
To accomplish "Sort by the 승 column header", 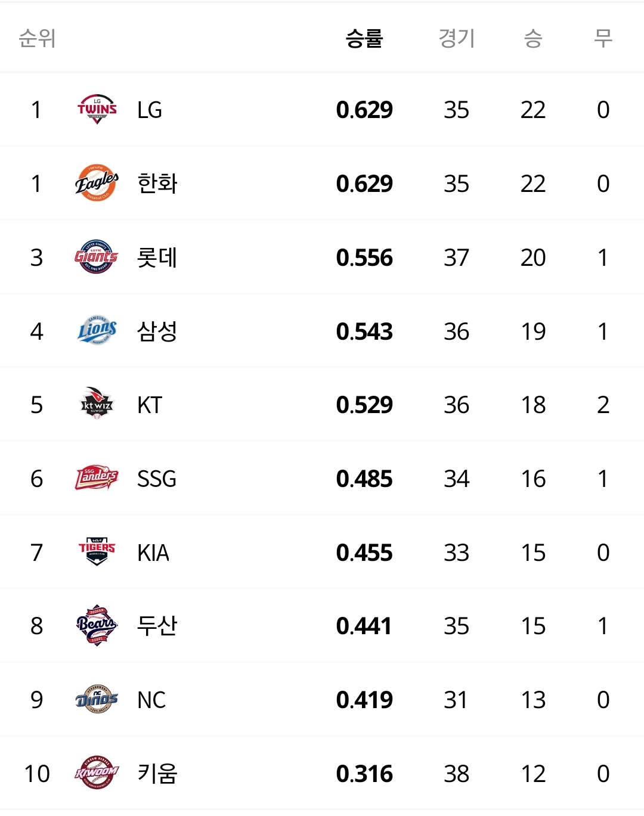I will pyautogui.click(x=533, y=39).
